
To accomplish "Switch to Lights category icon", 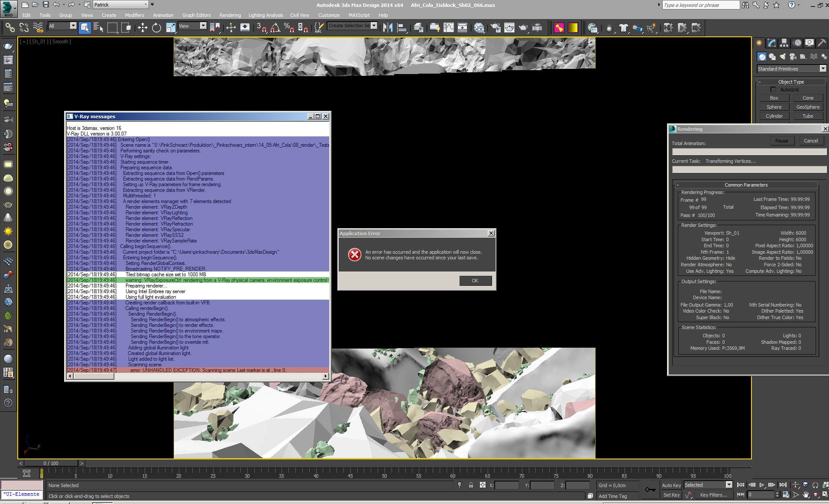I will 782,57.
